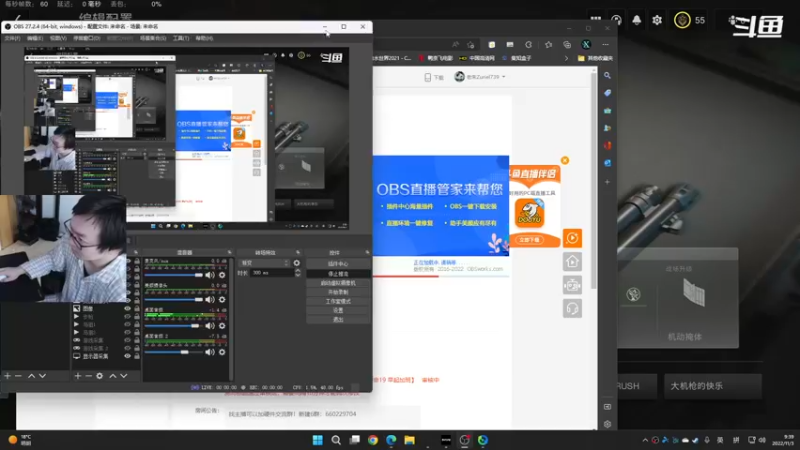The height and width of the screenshot is (450, 800).
Task: Click the 启动虚拟摄像机 button
Action: (338, 283)
